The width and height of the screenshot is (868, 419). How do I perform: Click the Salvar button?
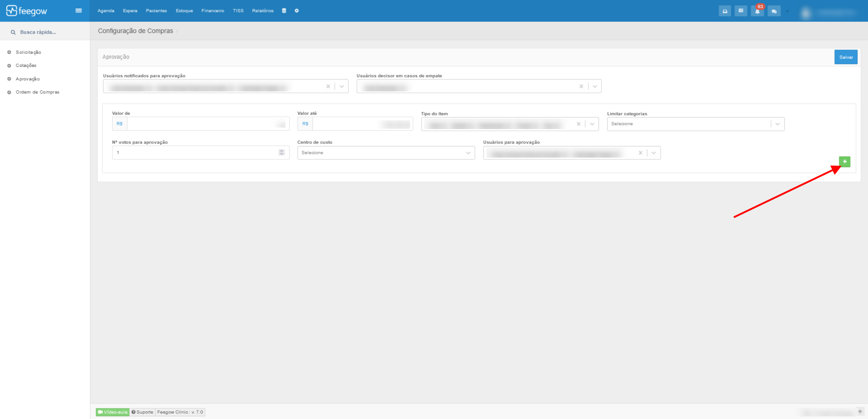tap(846, 57)
